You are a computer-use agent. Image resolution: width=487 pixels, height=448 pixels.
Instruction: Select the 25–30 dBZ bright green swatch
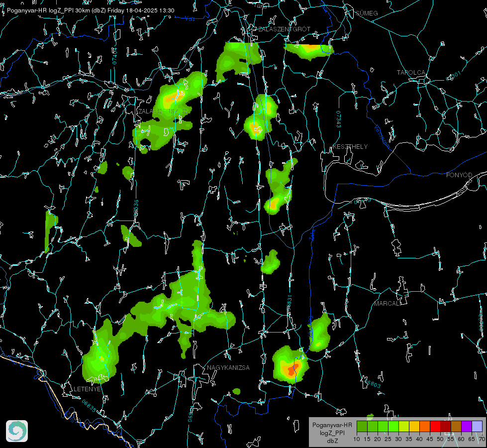click(x=393, y=426)
